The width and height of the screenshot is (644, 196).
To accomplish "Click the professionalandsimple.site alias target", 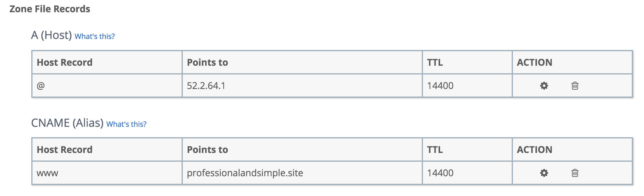I will pyautogui.click(x=245, y=173).
